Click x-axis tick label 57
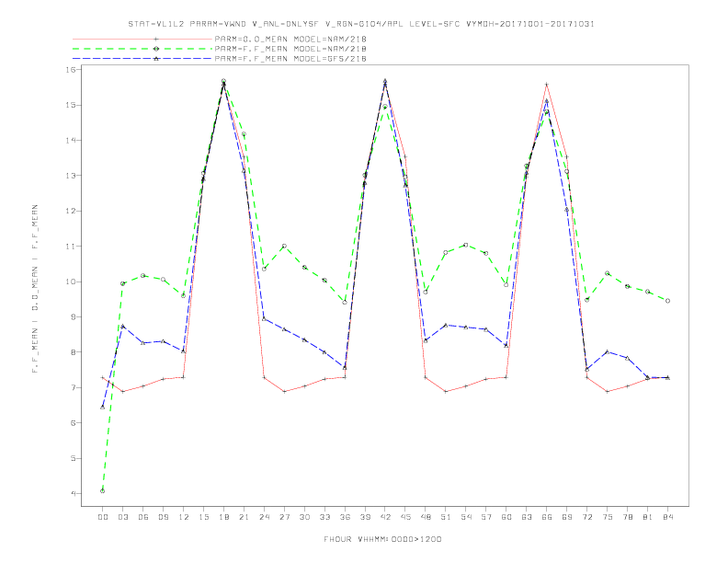 click(486, 517)
